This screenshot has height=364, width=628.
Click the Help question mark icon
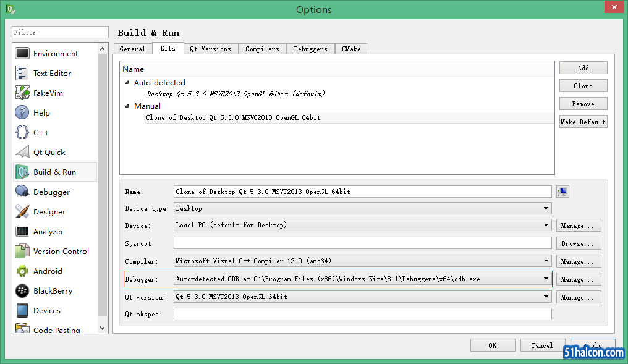[22, 112]
